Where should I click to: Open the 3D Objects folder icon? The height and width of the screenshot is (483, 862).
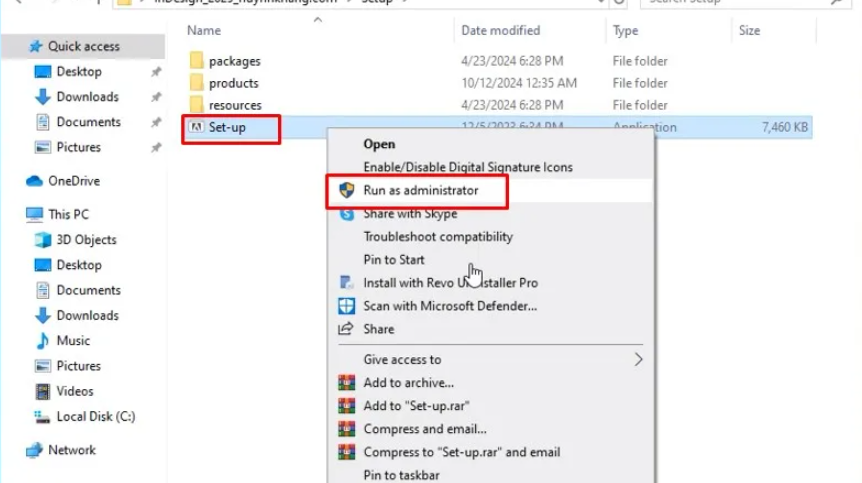point(43,240)
